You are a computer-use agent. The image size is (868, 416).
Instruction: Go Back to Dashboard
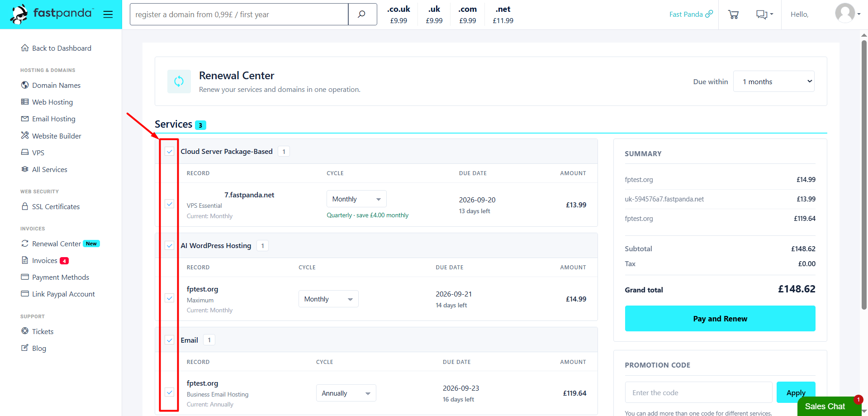click(62, 48)
